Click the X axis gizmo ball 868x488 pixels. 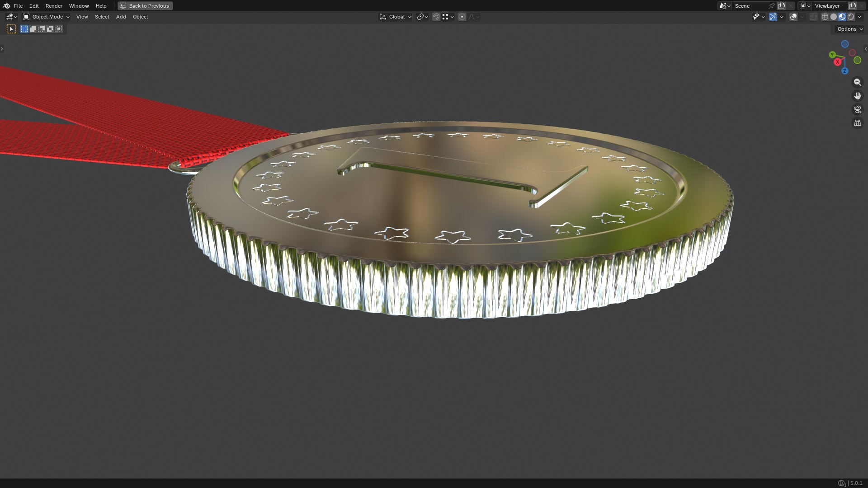click(838, 62)
